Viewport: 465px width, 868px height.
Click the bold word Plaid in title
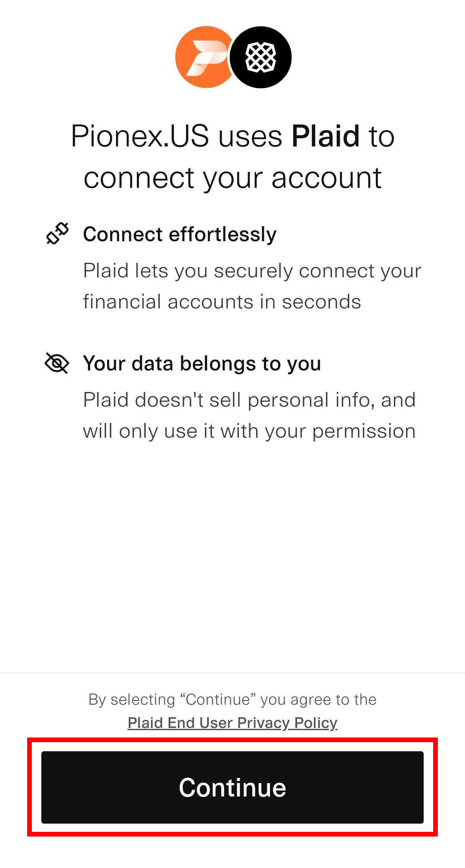(325, 136)
